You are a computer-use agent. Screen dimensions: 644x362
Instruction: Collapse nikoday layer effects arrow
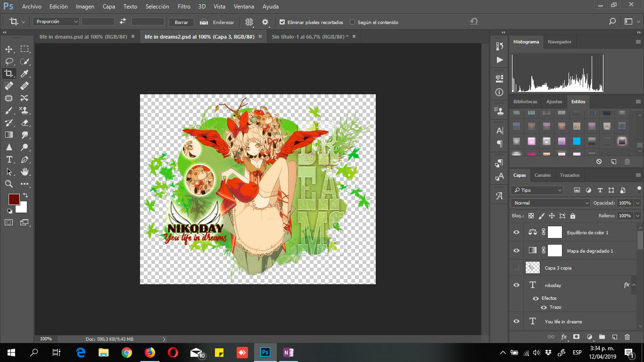pyautogui.click(x=635, y=285)
